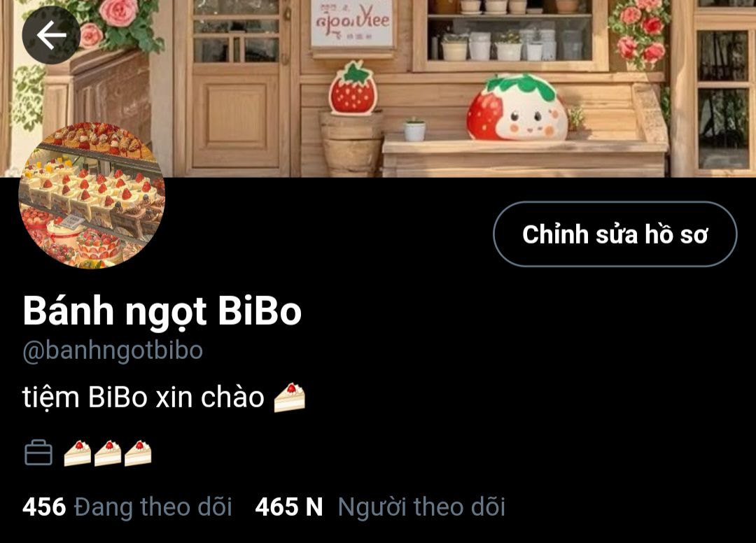Tap the middle cake emoji in category row
The image size is (756, 543).
[108, 453]
